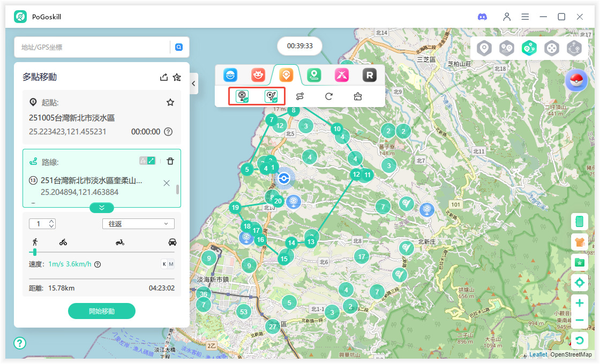The image size is (600, 364).
Task: Remove waypoint 13 with its X button
Action: point(167,183)
